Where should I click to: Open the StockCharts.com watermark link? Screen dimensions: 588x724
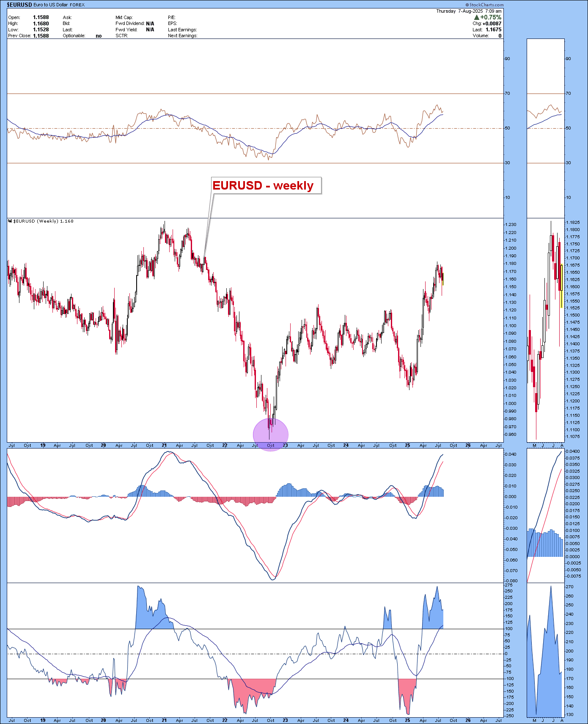[x=486, y=5]
